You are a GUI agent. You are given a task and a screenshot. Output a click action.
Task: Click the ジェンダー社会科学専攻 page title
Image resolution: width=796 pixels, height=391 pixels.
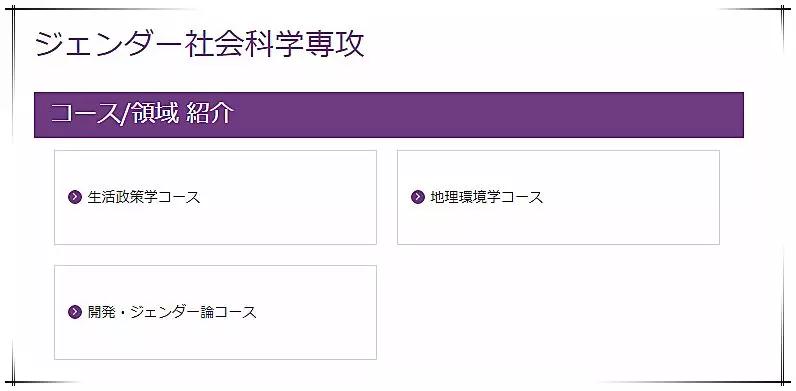(200, 45)
